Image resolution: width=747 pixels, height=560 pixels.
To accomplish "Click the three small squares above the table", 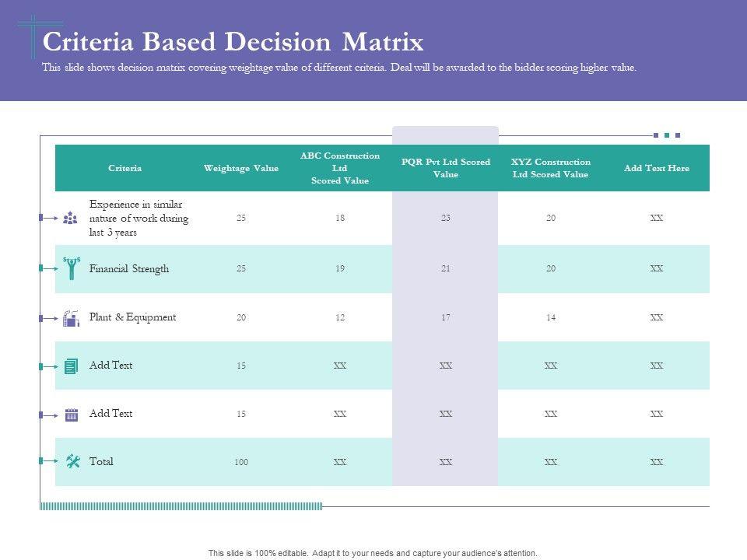I will coord(667,135).
